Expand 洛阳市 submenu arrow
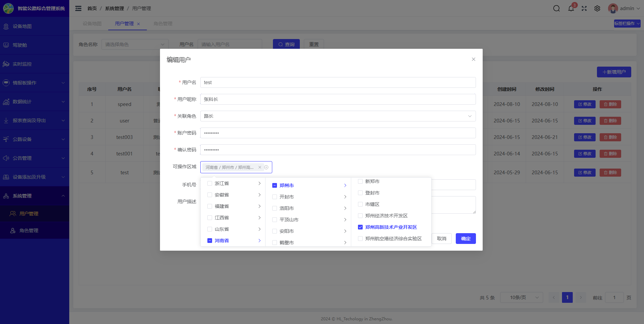This screenshot has height=324, width=644. point(345,208)
